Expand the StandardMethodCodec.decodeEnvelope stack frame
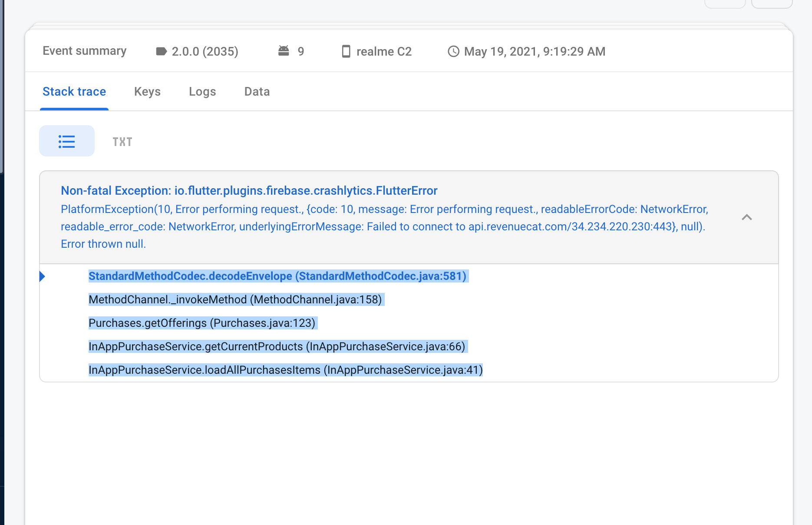812x525 pixels. [277, 276]
